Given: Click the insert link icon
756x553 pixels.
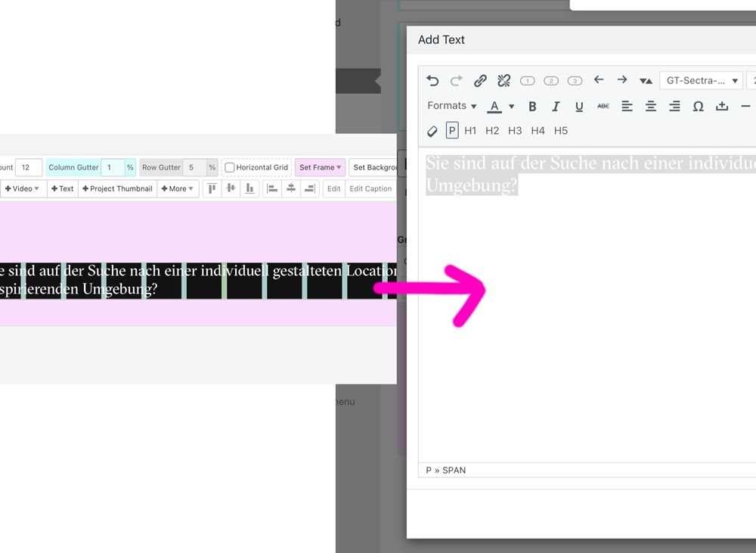Looking at the screenshot, I should coord(480,81).
